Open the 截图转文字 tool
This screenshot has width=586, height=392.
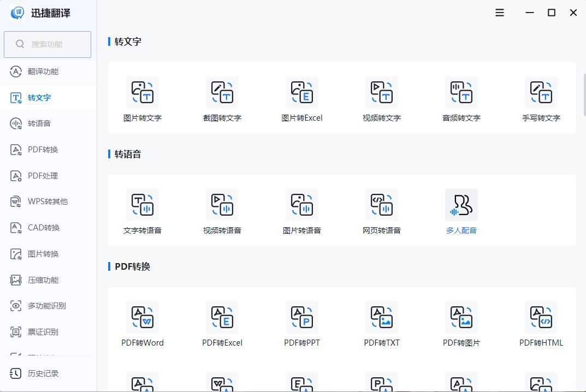click(x=222, y=99)
